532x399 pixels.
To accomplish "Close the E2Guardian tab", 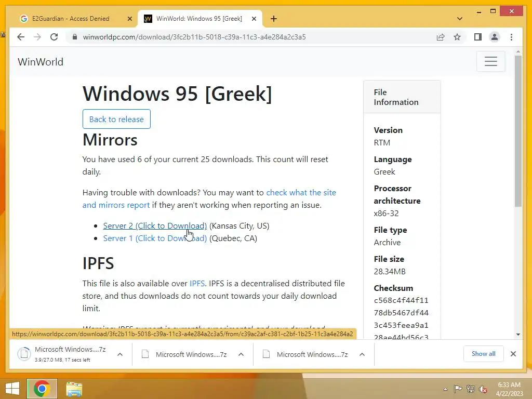I will point(129,19).
